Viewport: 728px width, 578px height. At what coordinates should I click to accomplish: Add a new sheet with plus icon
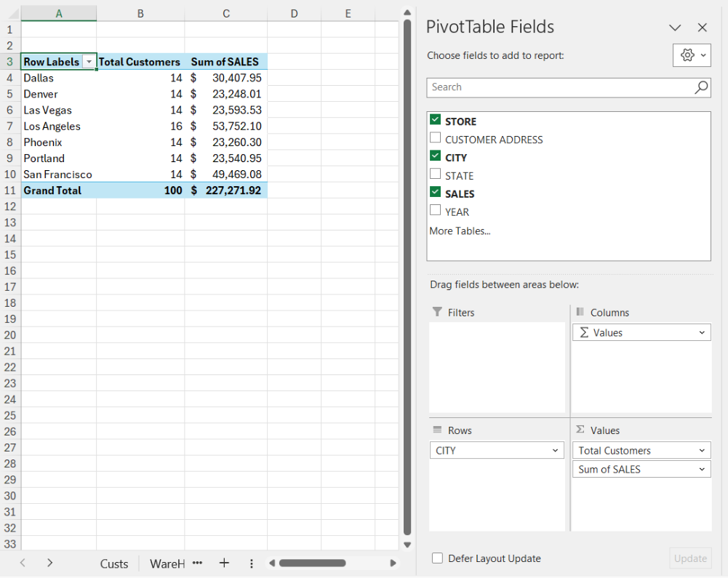[x=224, y=563]
